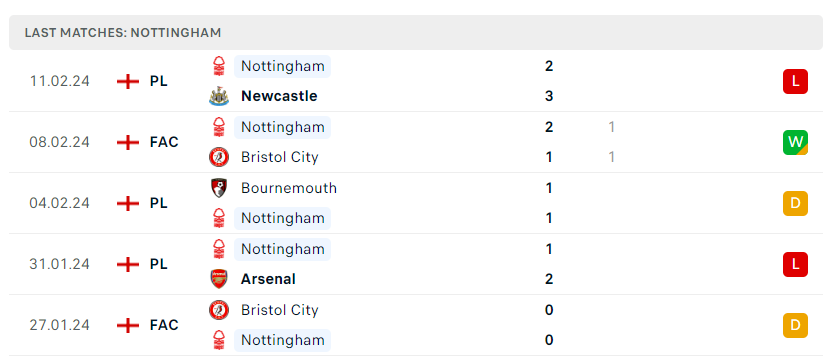The width and height of the screenshot is (826, 363).
Task: Click Nottingham crest in the Newcastle match
Action: coord(219,66)
